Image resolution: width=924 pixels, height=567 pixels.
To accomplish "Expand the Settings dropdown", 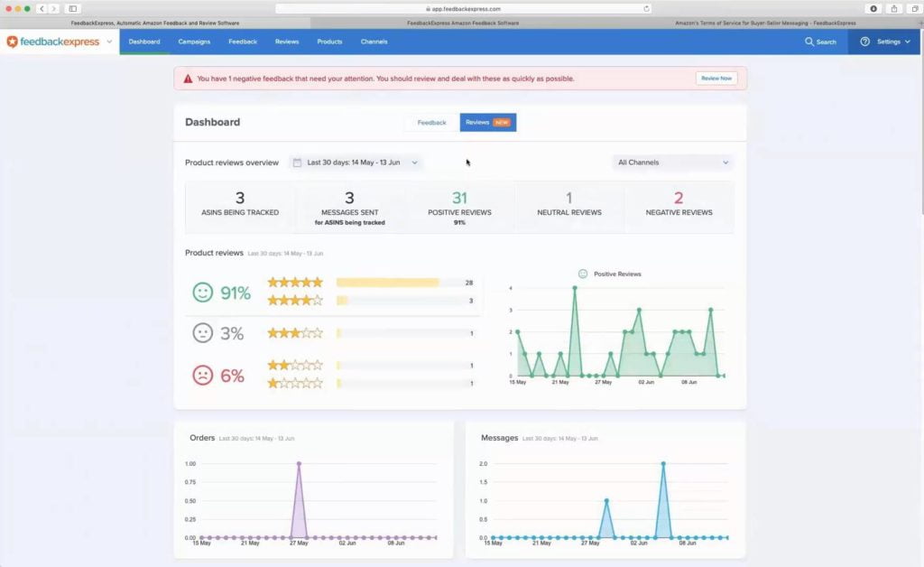I will click(x=893, y=42).
